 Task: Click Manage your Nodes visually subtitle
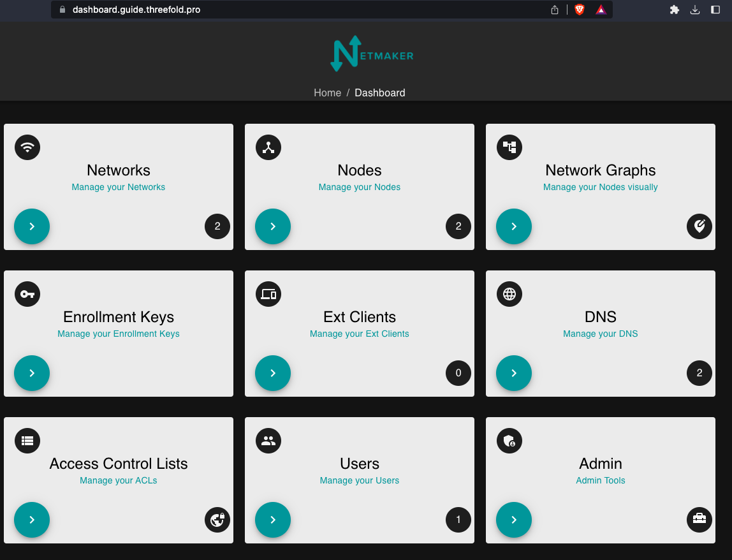(x=601, y=187)
